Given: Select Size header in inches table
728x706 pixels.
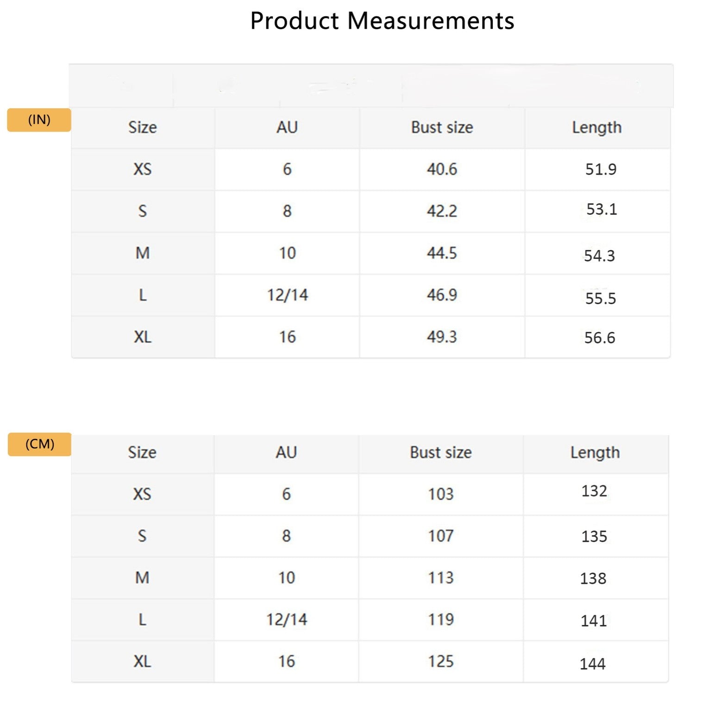Looking at the screenshot, I should pos(142,127).
